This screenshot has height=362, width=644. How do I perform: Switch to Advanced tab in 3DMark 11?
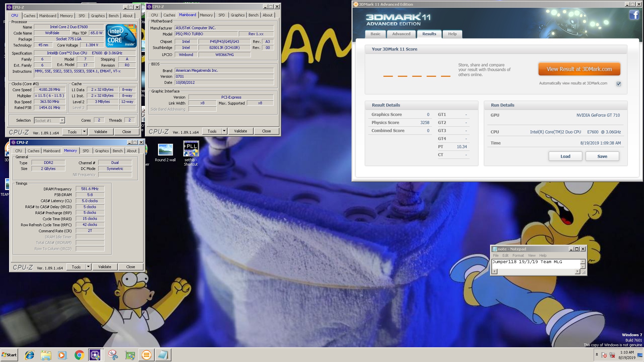coord(401,34)
